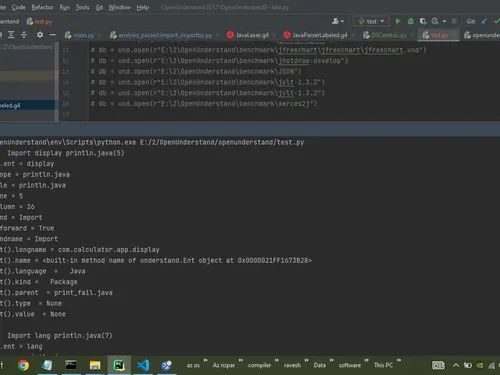
Task: Close the DSCmetric.py tab
Action: 413,35
